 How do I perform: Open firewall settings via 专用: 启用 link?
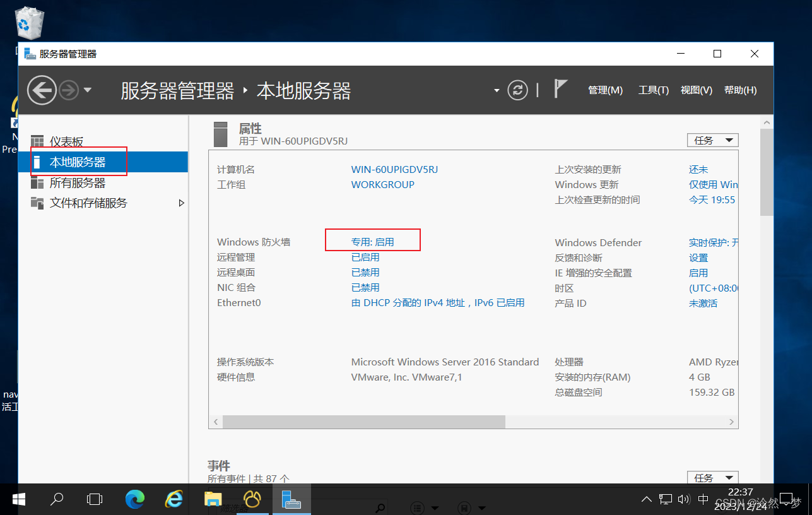[372, 242]
